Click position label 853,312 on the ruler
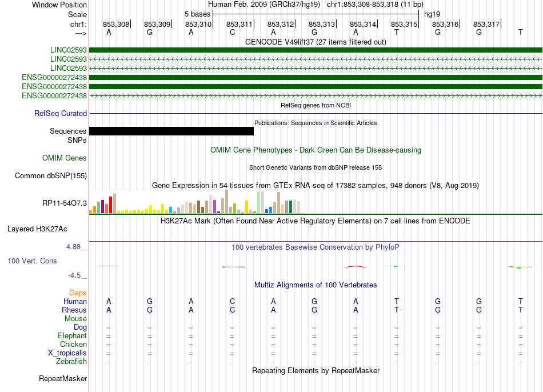Image resolution: width=543 pixels, height=392 pixels. [281, 24]
